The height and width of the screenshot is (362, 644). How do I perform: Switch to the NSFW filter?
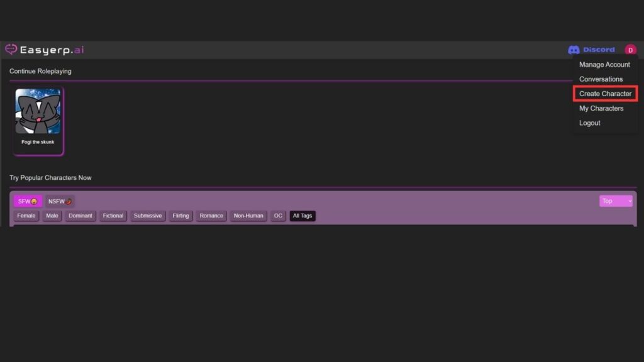click(x=60, y=201)
